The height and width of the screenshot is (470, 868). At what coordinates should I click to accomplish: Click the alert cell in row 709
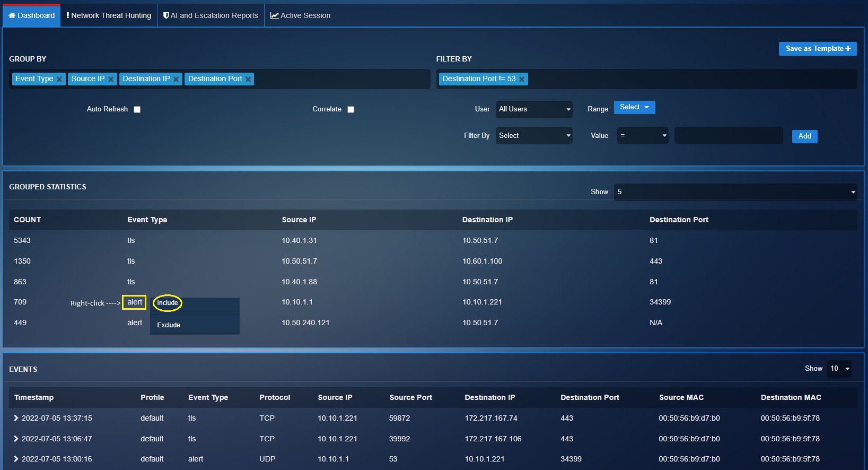[x=135, y=302]
